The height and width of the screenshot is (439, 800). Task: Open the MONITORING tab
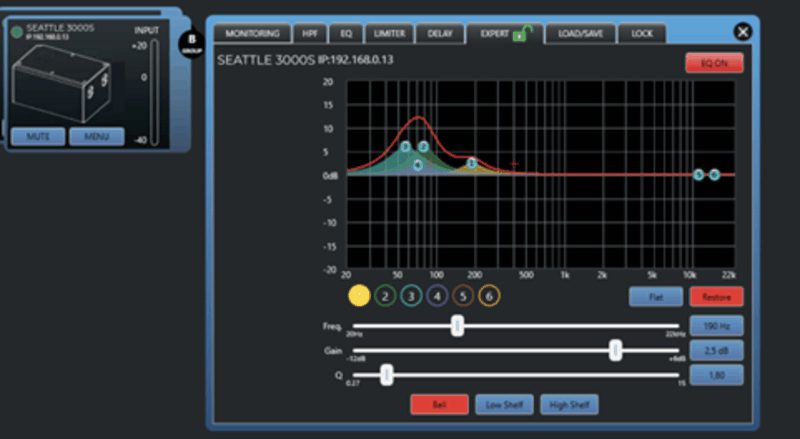[x=253, y=34]
